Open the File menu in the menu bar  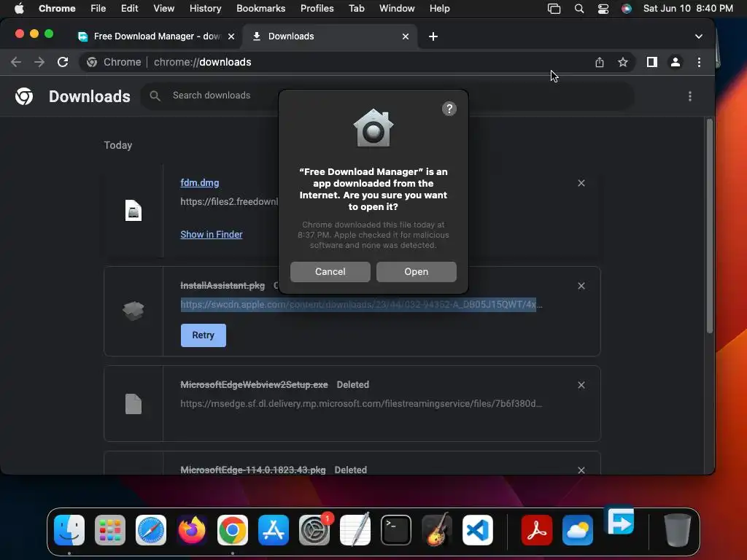[x=98, y=8]
